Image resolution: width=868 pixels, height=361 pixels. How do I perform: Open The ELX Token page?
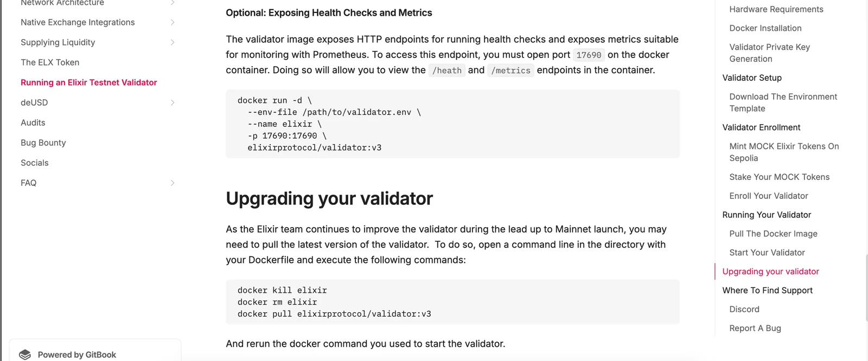[x=50, y=62]
